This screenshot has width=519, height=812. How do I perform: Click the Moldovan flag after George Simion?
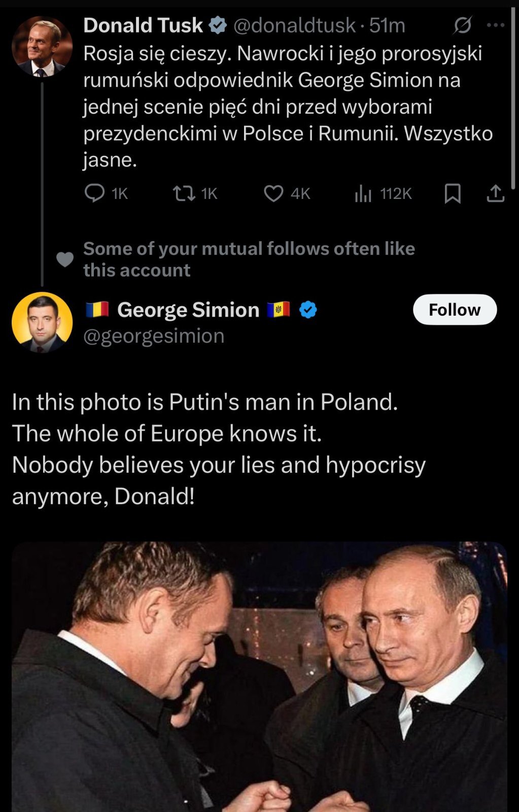[x=278, y=310]
